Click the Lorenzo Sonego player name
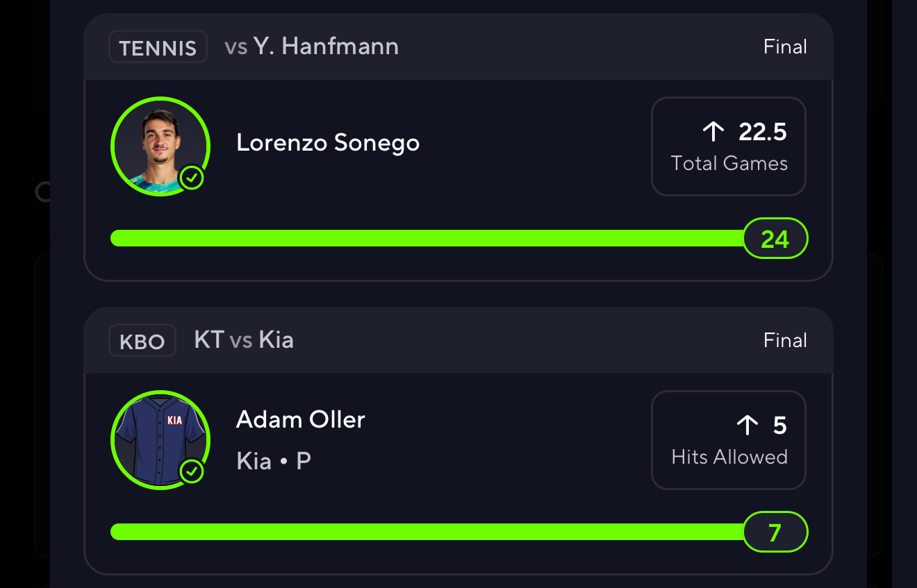The width and height of the screenshot is (917, 588). 328,143
